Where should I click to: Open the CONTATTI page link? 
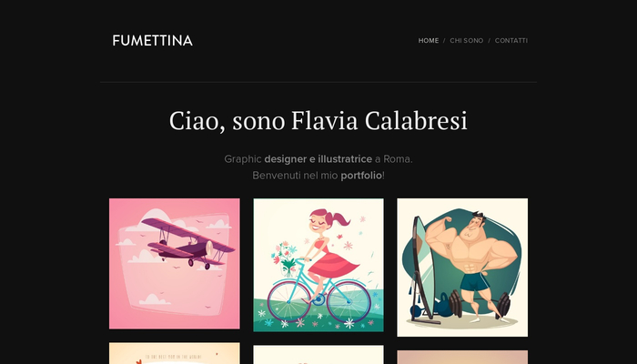tap(511, 41)
